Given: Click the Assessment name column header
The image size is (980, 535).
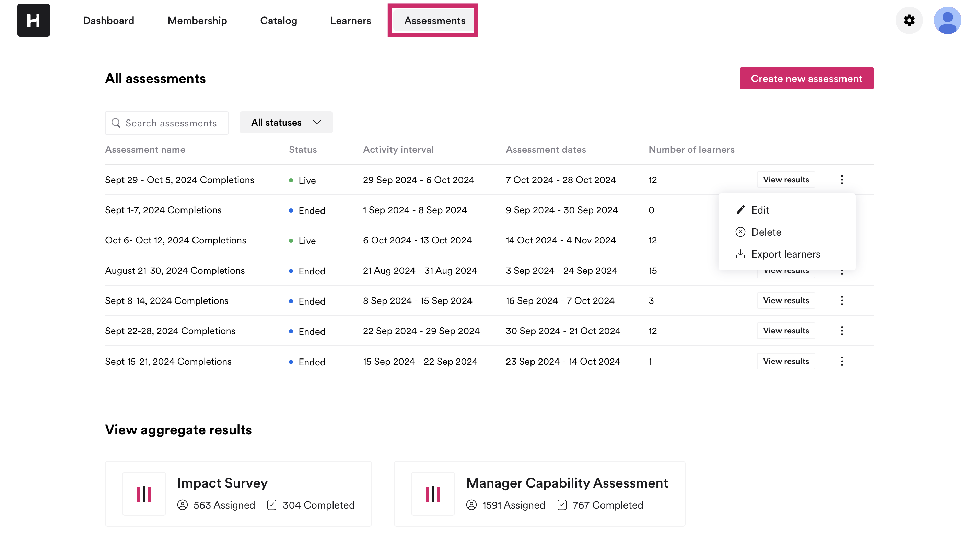Looking at the screenshot, I should [145, 150].
